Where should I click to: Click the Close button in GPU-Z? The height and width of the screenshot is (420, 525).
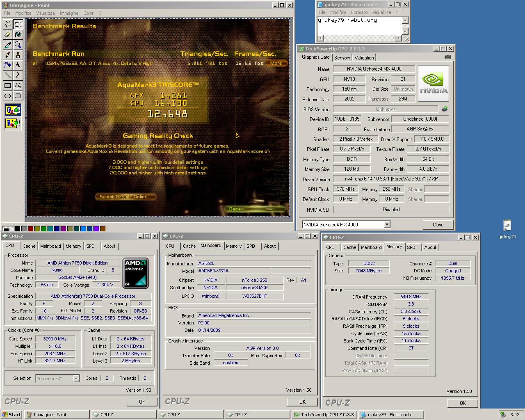click(438, 225)
